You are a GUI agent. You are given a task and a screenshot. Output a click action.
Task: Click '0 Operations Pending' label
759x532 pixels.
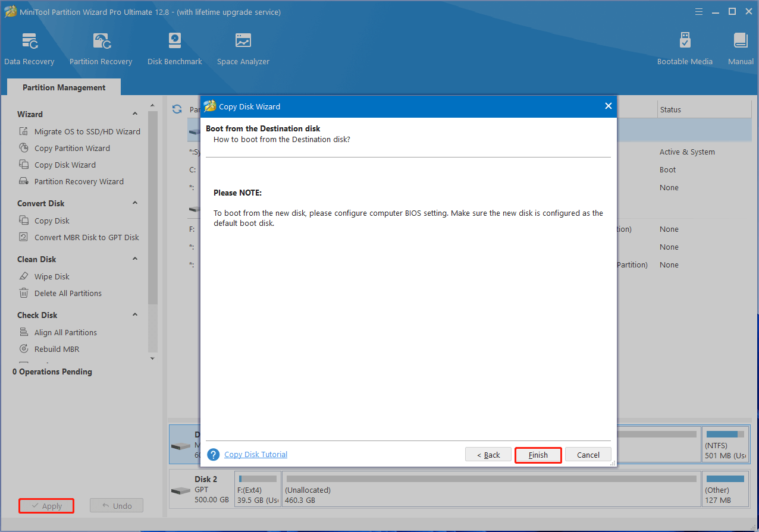coord(52,372)
